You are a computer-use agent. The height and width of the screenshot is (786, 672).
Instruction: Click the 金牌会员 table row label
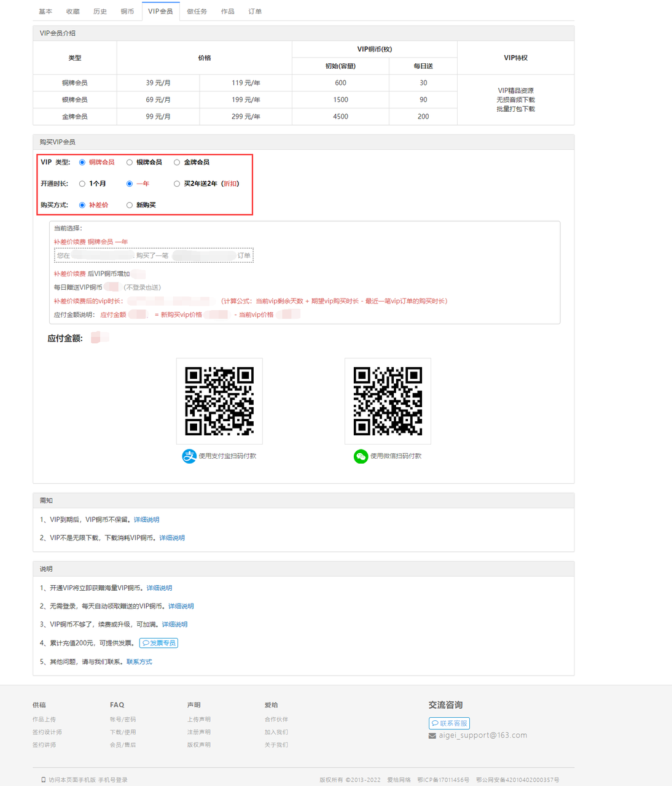tap(74, 117)
